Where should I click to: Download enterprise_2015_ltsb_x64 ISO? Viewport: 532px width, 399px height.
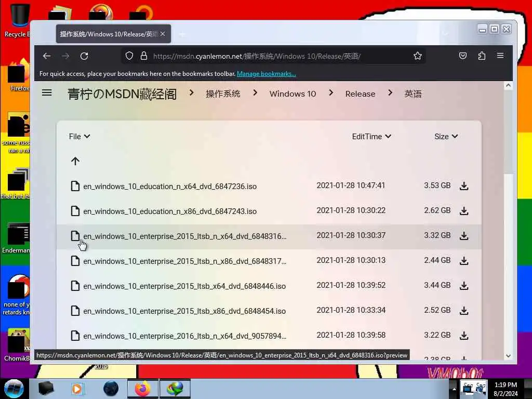[464, 286]
